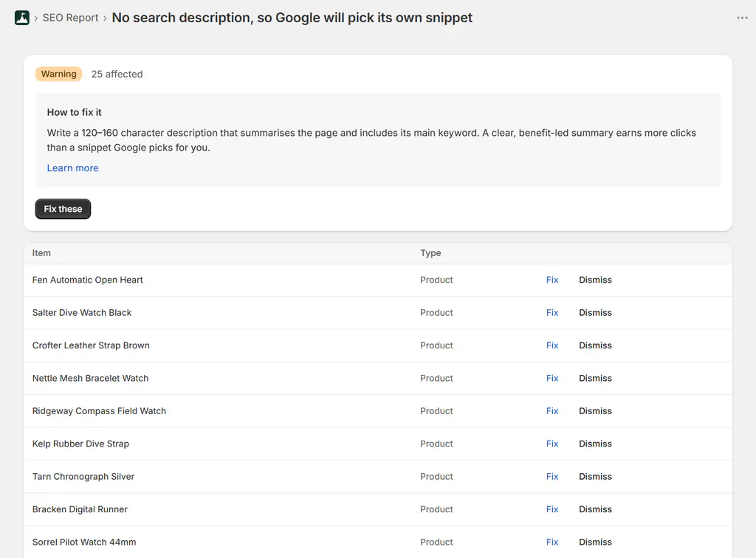Select the Nettle Mesh Bracelet Watch item name

tap(90, 378)
